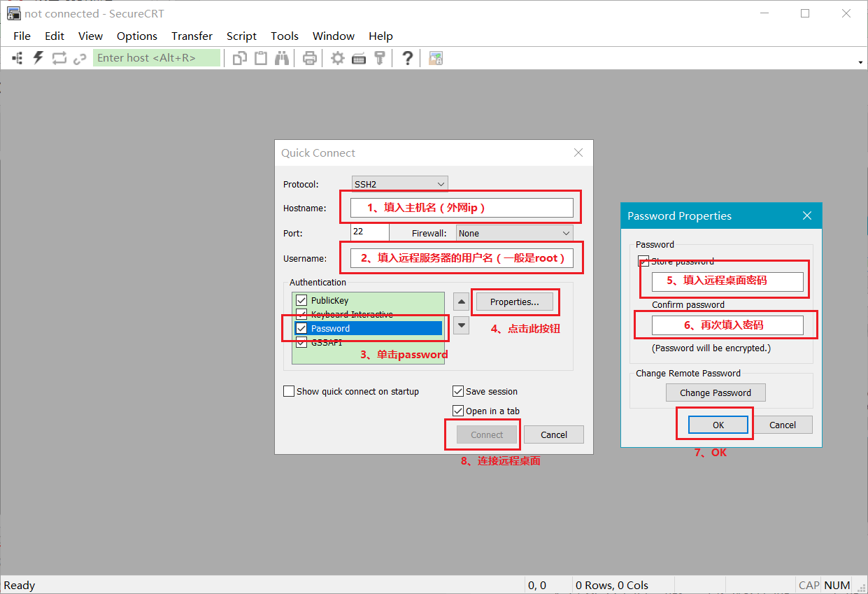Toggle the PublicKey authentication checkbox
This screenshot has width=868, height=594.
pos(301,301)
